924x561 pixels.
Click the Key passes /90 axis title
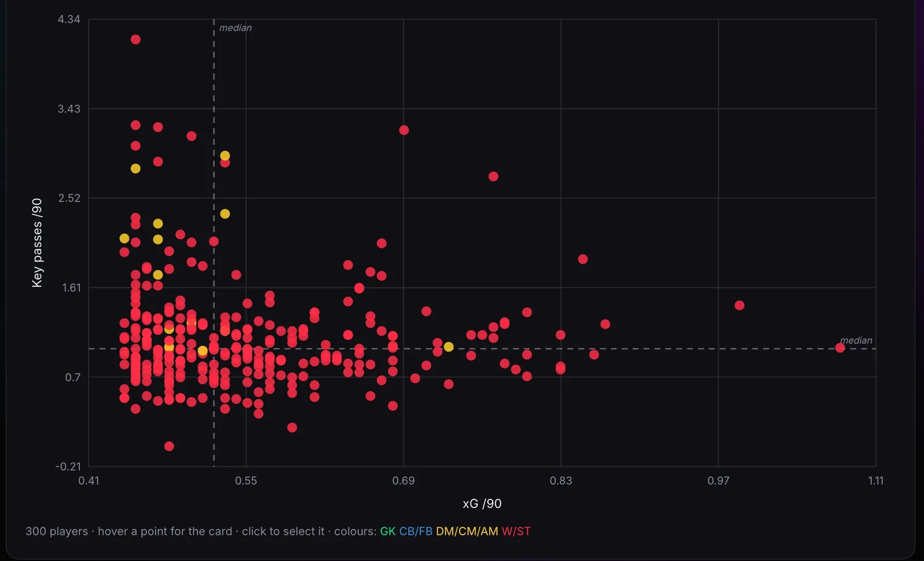coord(37,243)
